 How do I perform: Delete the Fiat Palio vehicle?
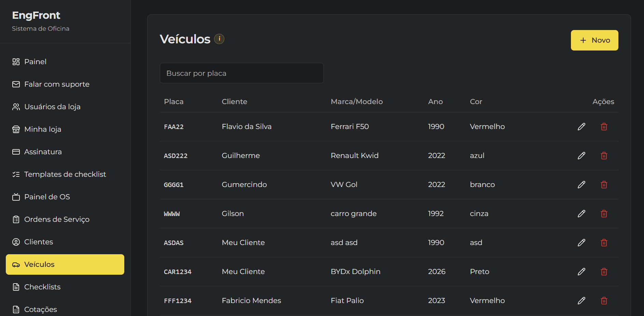604,301
